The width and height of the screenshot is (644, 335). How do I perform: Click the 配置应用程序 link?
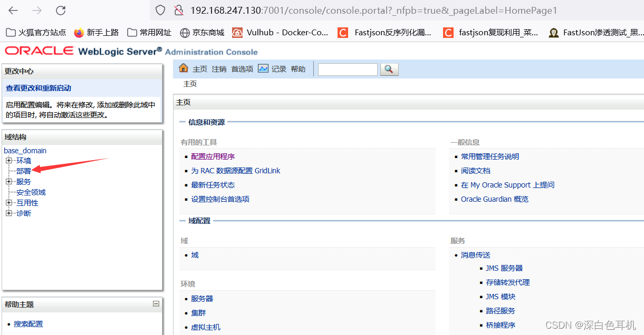click(213, 156)
